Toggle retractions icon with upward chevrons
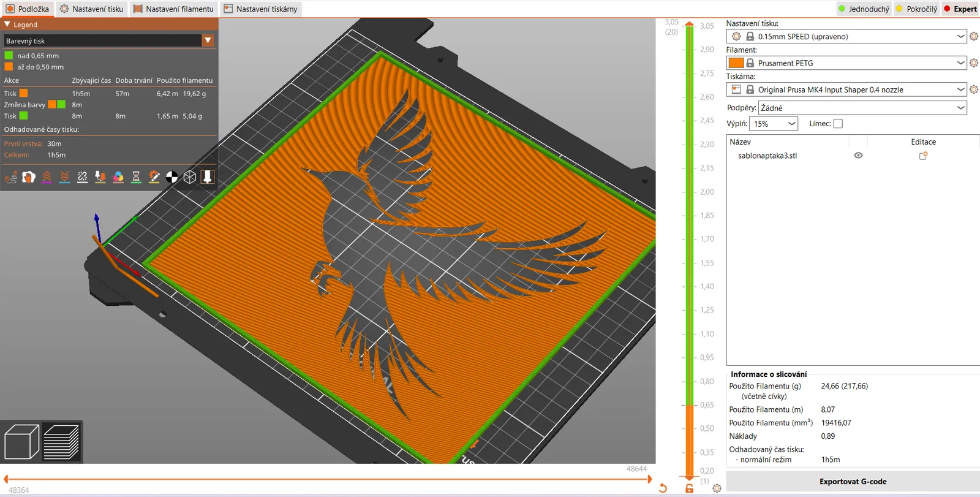Viewport: 980px width, 497px height. tap(47, 177)
